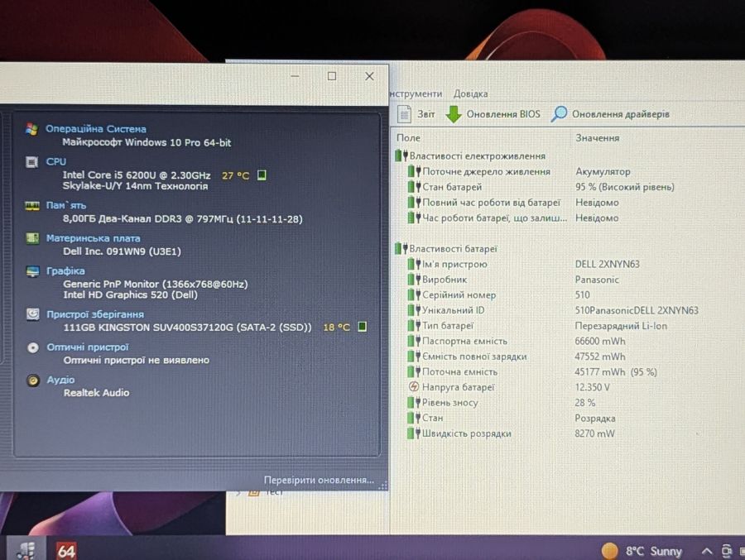This screenshot has width=745, height=560.
Task: Click the Оновлення драйверів toolbar button
Action: tap(611, 114)
